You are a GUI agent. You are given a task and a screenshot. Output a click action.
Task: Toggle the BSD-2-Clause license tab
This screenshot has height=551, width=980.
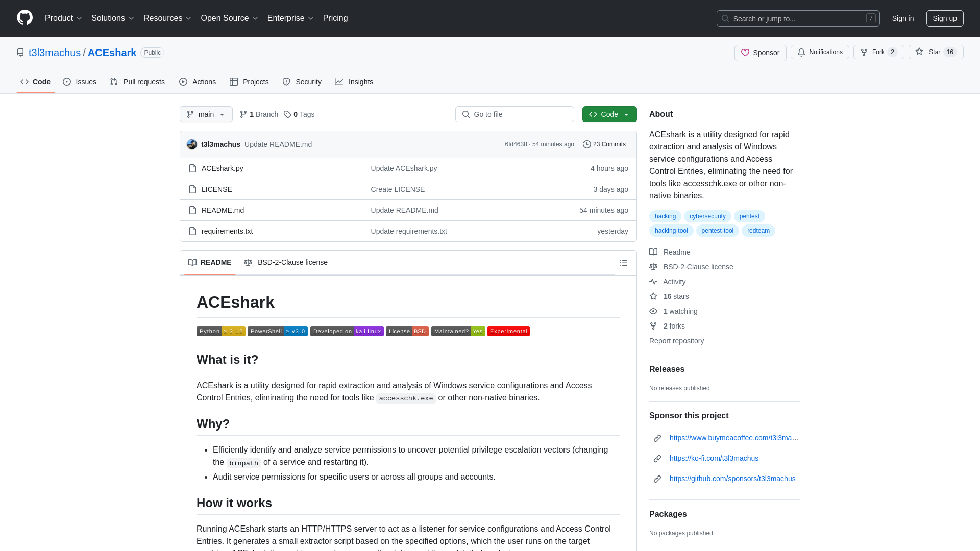[285, 262]
